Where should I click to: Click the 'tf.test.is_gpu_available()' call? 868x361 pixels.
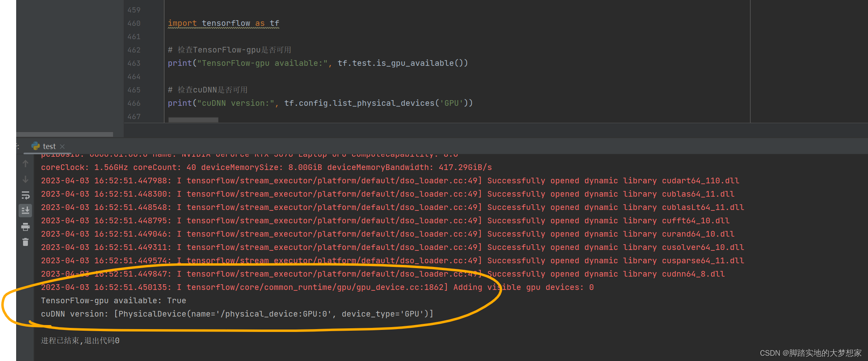click(x=403, y=63)
